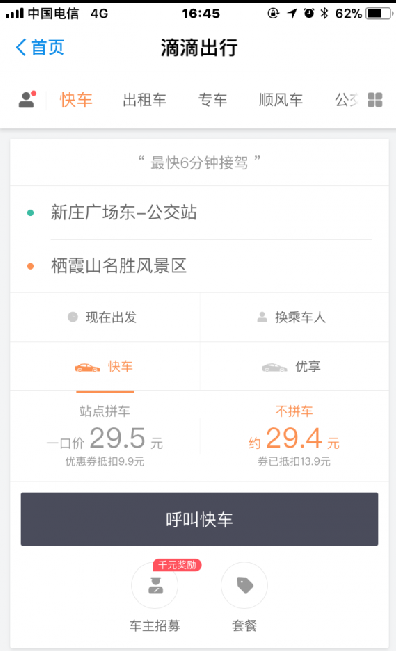This screenshot has height=651, width=396.
Task: Go back to 首页
Action: 40,47
